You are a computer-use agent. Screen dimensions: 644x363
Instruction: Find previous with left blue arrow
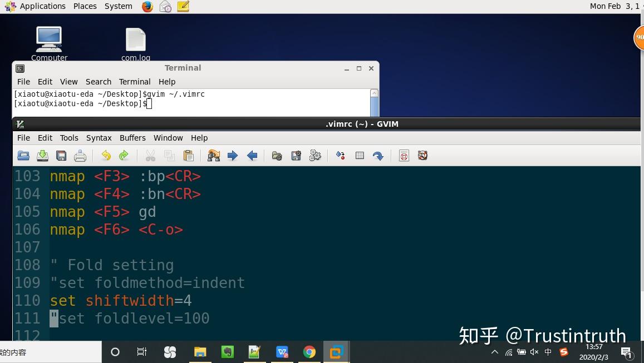(252, 156)
